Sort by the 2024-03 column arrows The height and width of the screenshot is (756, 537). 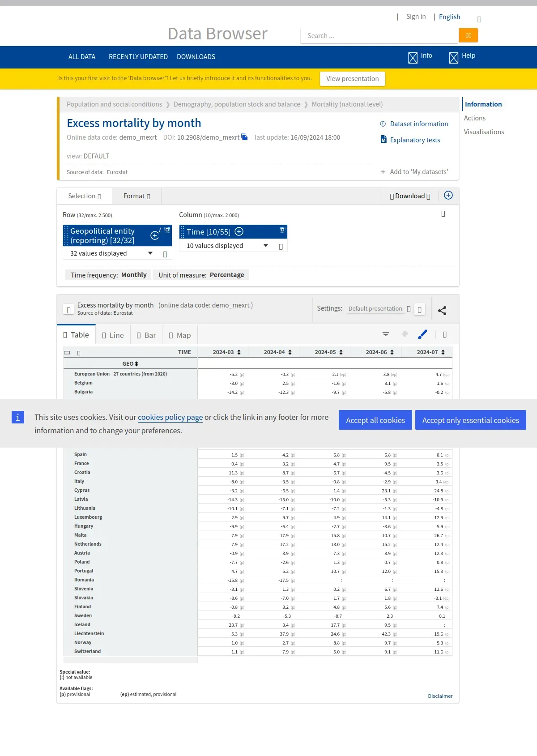click(x=239, y=352)
